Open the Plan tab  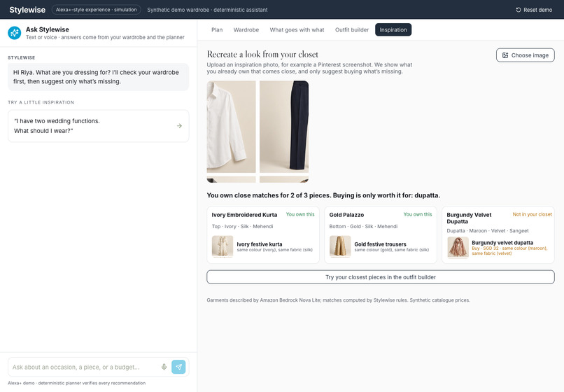coord(217,30)
